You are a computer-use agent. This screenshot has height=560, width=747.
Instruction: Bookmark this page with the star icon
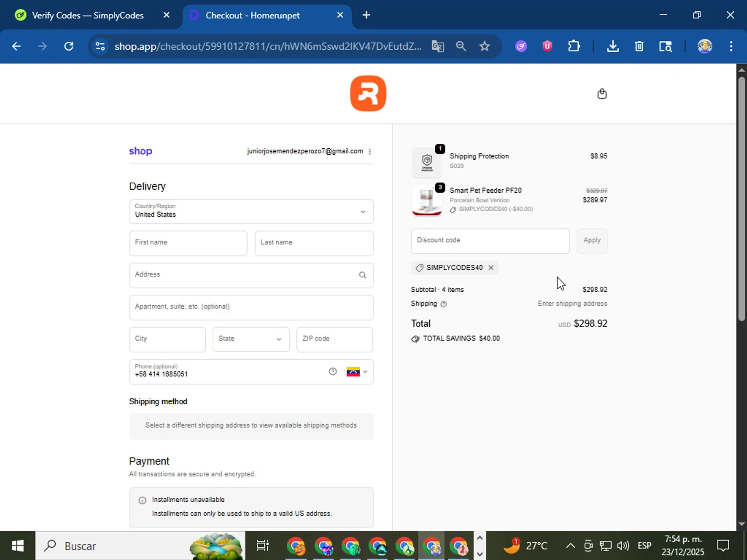pyautogui.click(x=485, y=46)
